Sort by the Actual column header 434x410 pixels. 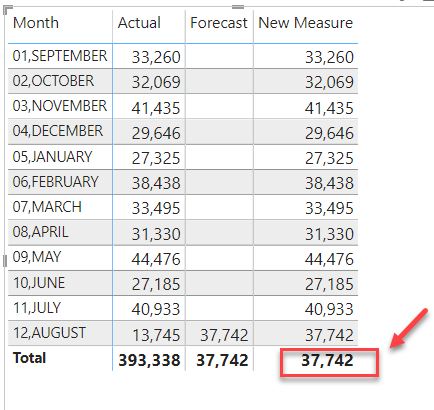[139, 23]
